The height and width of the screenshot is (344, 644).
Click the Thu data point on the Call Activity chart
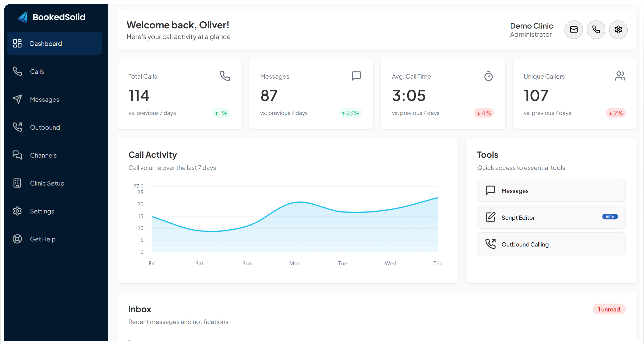pos(438,198)
